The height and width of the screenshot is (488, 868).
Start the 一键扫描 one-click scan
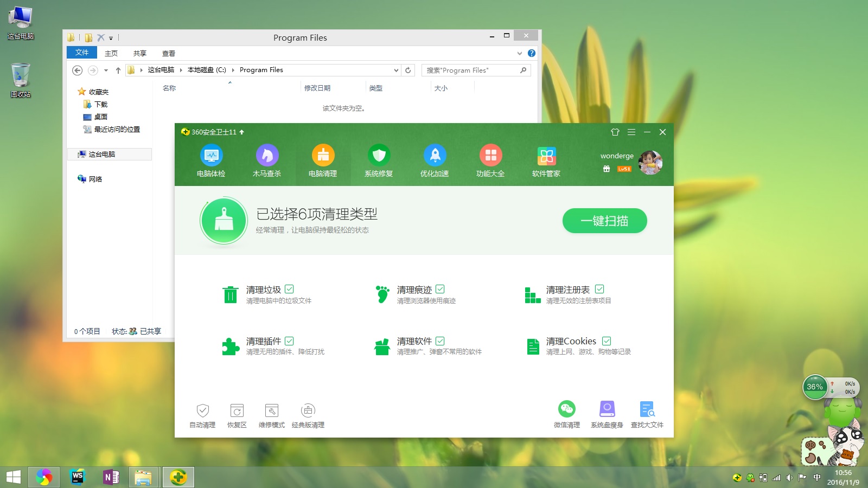(x=605, y=221)
